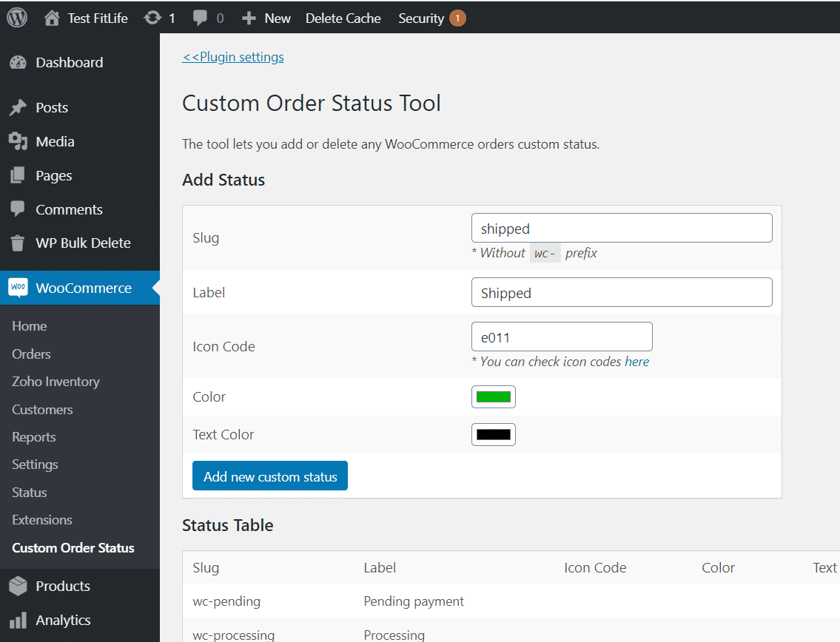
Task: Click the wc-processing slug cell
Action: (234, 635)
